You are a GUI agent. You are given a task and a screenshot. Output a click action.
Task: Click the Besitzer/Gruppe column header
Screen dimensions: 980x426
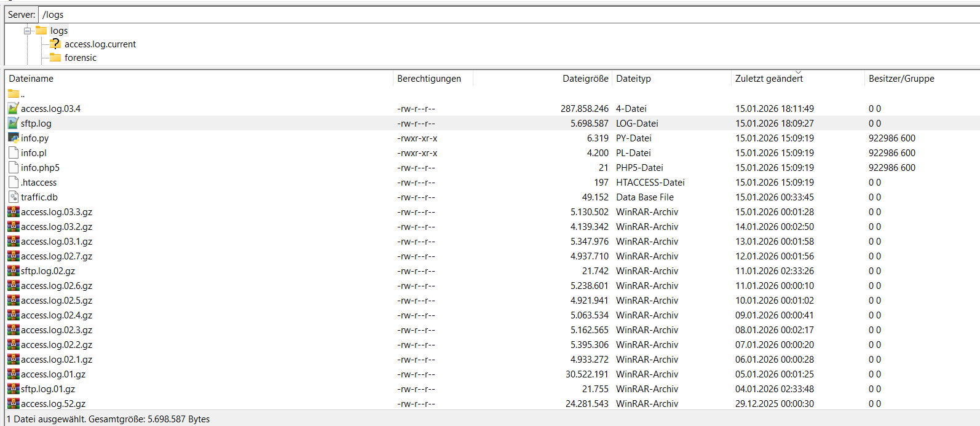901,79
